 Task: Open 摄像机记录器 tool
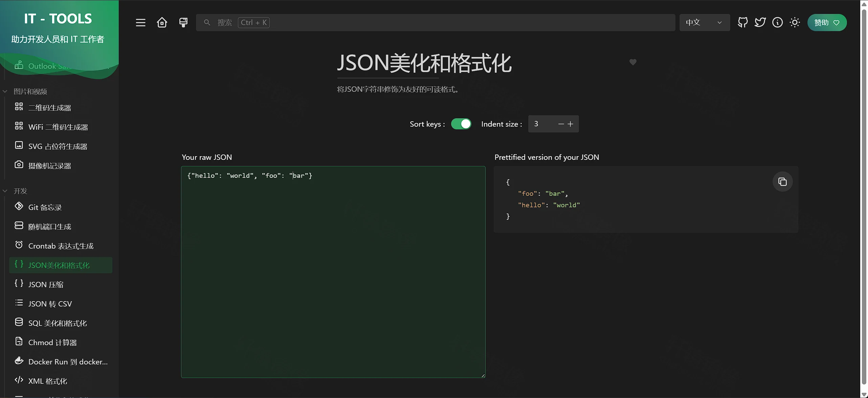coord(61,166)
